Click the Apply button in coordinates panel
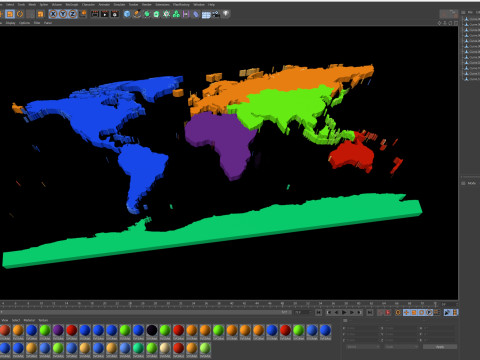The width and height of the screenshot is (480, 360). point(440,347)
